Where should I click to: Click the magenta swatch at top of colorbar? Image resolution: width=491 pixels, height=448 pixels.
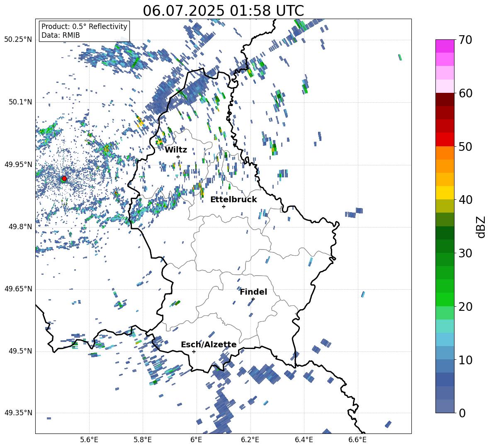tap(445, 46)
